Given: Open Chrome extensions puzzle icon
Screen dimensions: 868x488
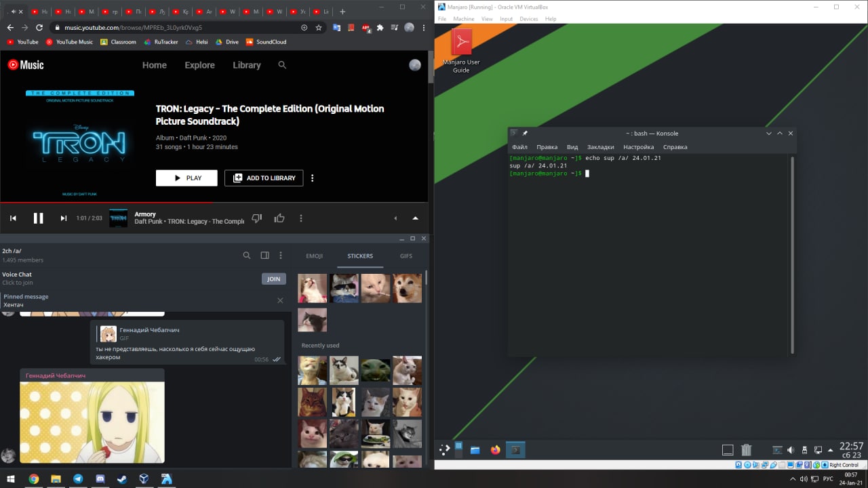Looking at the screenshot, I should [380, 28].
